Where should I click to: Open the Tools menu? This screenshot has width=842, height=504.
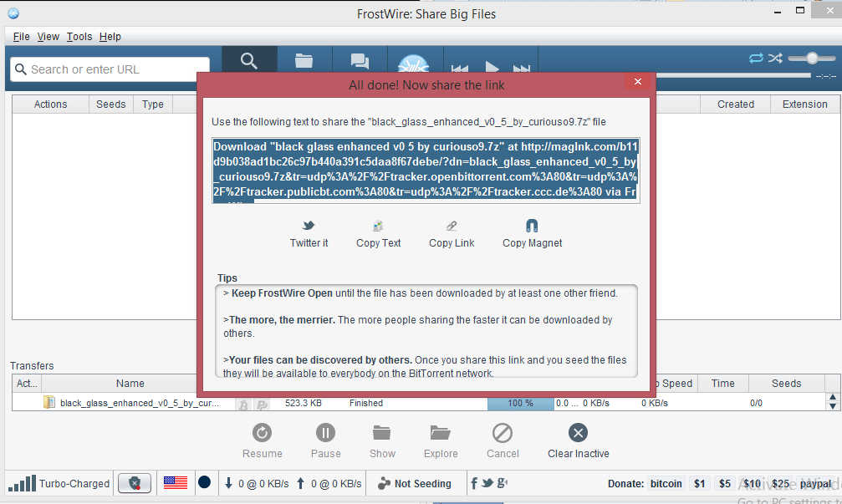79,37
